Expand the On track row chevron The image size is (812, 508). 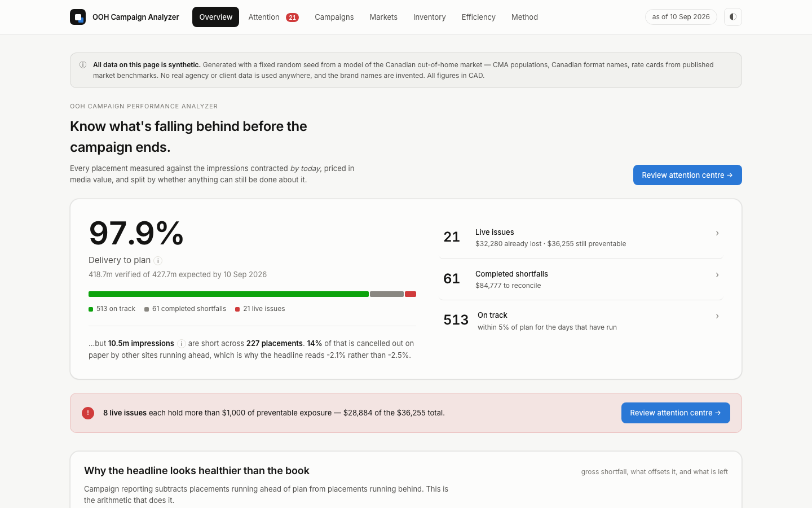click(x=717, y=316)
